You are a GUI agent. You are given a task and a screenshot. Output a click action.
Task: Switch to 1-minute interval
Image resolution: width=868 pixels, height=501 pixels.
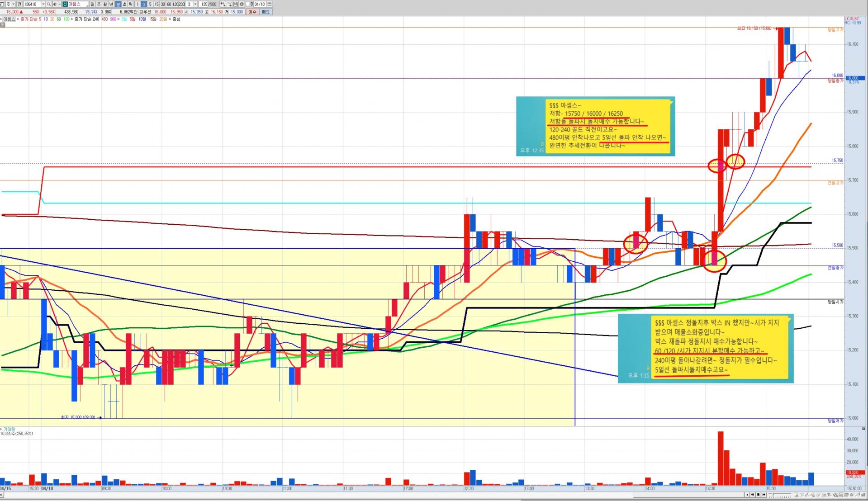(x=138, y=4)
